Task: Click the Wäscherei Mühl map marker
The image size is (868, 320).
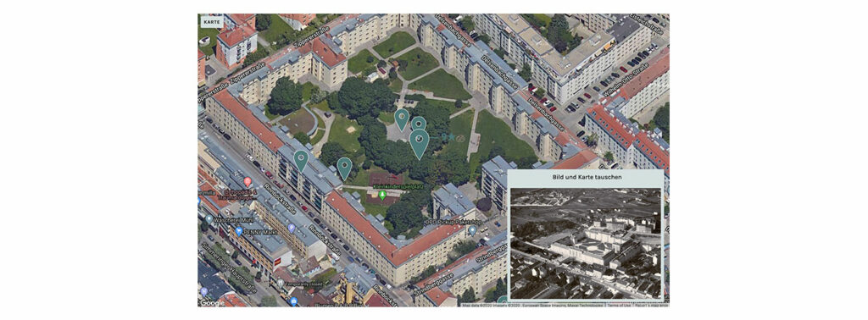Action: (x=209, y=219)
